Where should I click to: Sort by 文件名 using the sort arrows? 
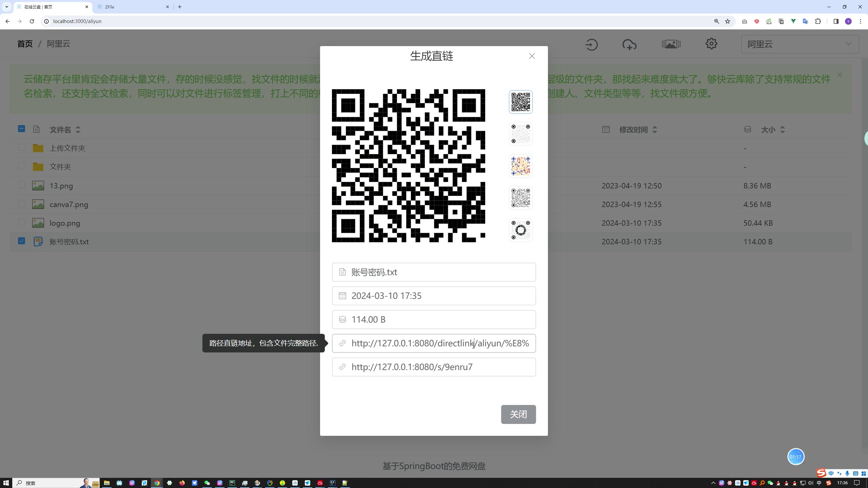[78, 129]
